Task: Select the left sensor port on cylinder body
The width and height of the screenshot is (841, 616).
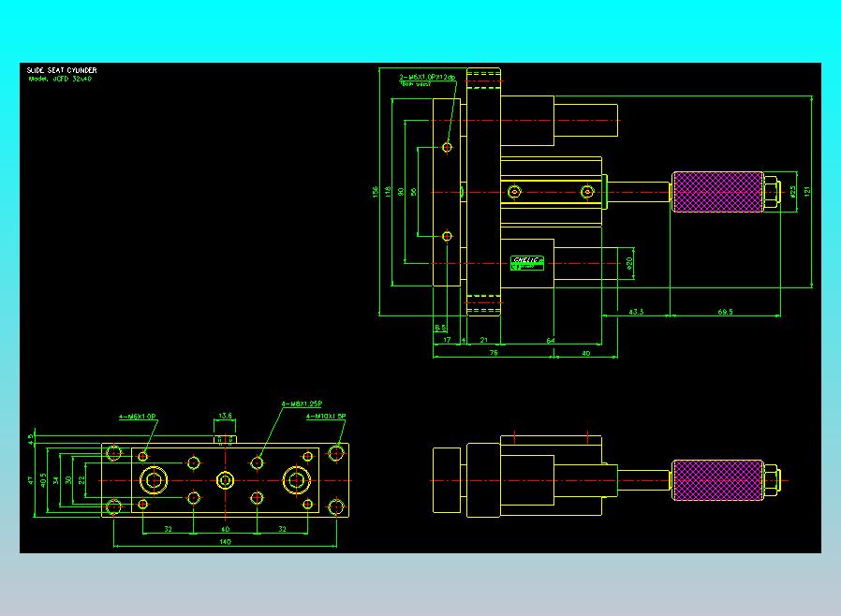Action: (514, 192)
